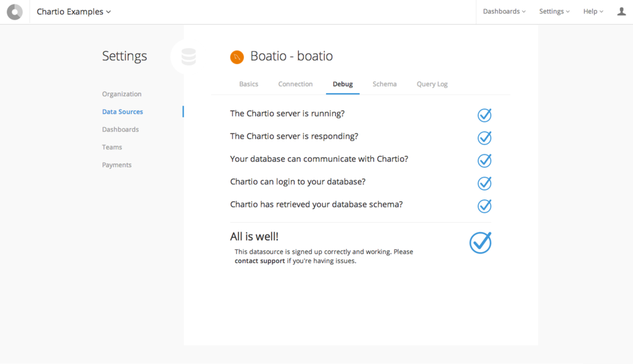Screen dimensions: 633x364
Task: Click text Chartio can login to your database?
Action: click(x=298, y=182)
